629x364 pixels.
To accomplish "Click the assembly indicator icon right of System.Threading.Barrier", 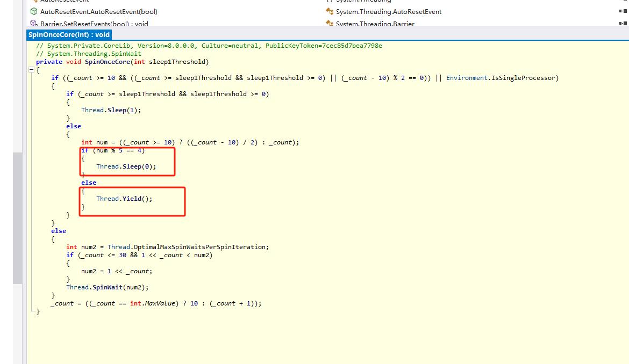I will coord(624,24).
